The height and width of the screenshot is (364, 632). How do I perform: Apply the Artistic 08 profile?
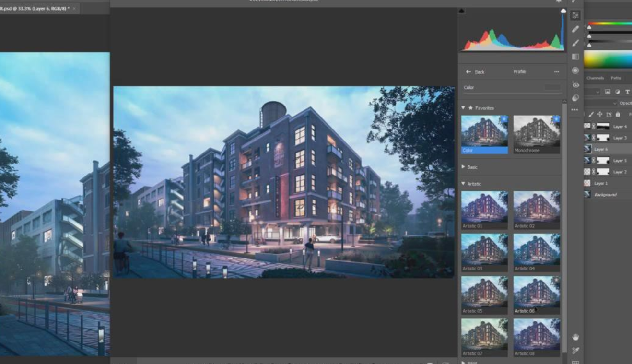coord(537,338)
